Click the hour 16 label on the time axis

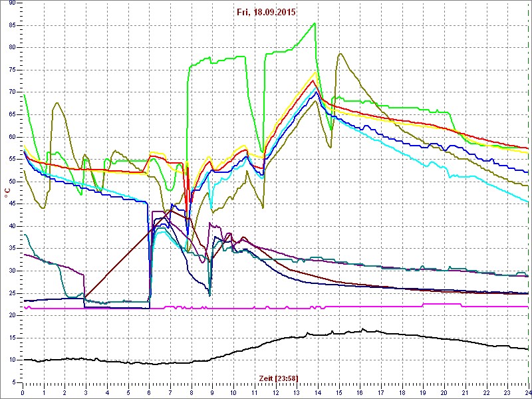coord(360,394)
